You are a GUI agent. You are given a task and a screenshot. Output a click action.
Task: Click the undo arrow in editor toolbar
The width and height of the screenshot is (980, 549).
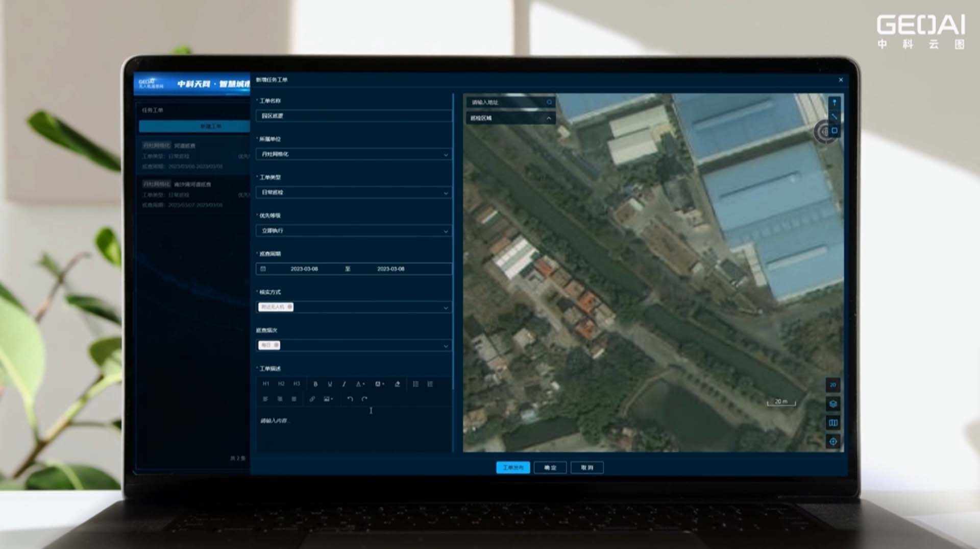(350, 399)
